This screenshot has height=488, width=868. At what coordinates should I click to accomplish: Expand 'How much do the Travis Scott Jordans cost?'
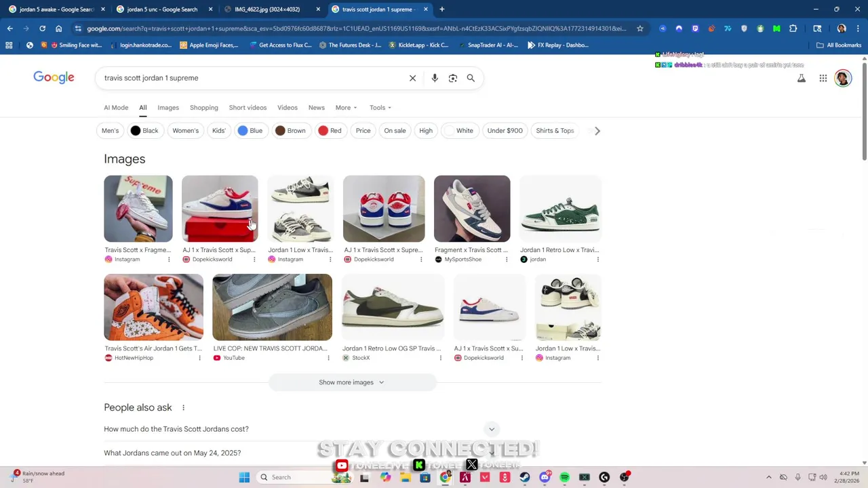300,429
